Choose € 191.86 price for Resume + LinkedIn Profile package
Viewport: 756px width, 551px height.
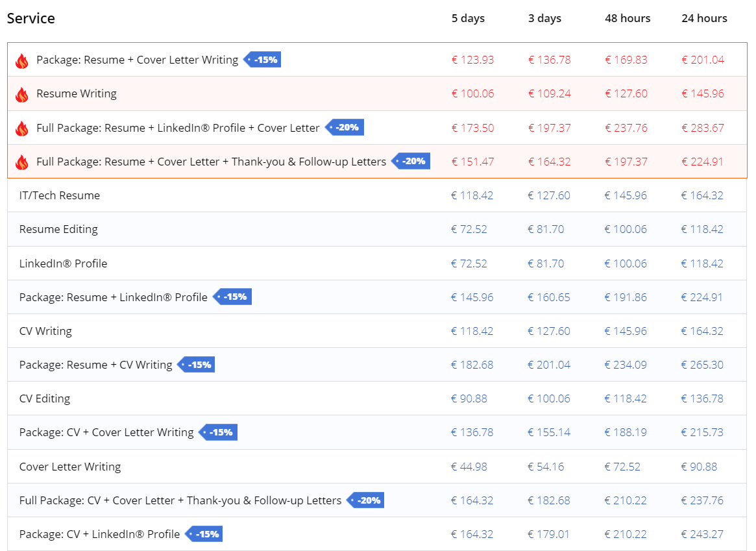pyautogui.click(x=626, y=297)
